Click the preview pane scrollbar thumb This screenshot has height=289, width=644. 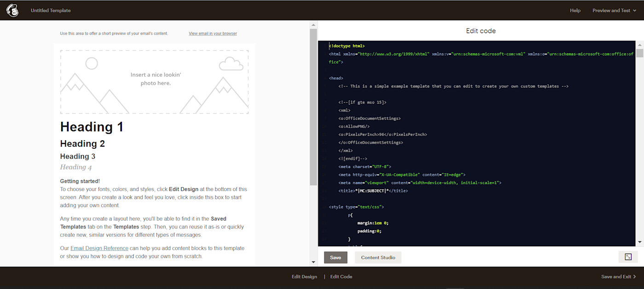pyautogui.click(x=314, y=107)
